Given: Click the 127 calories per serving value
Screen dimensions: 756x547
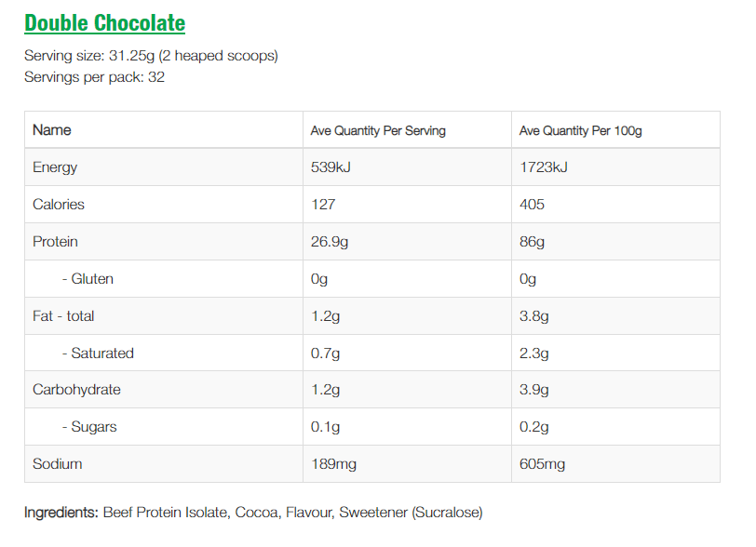Looking at the screenshot, I should click(x=322, y=205).
